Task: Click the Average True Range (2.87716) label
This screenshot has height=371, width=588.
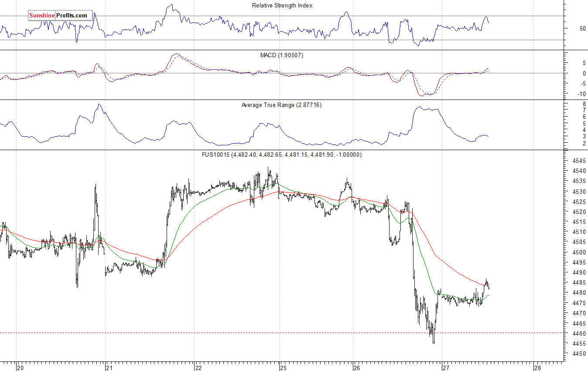Action: (x=281, y=105)
